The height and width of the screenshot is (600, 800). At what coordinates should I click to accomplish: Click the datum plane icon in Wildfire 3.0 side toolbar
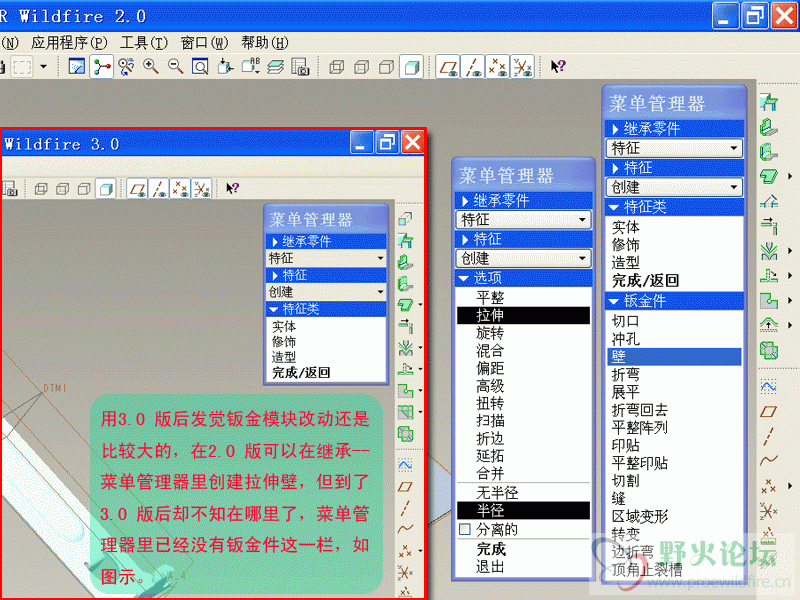(405, 486)
